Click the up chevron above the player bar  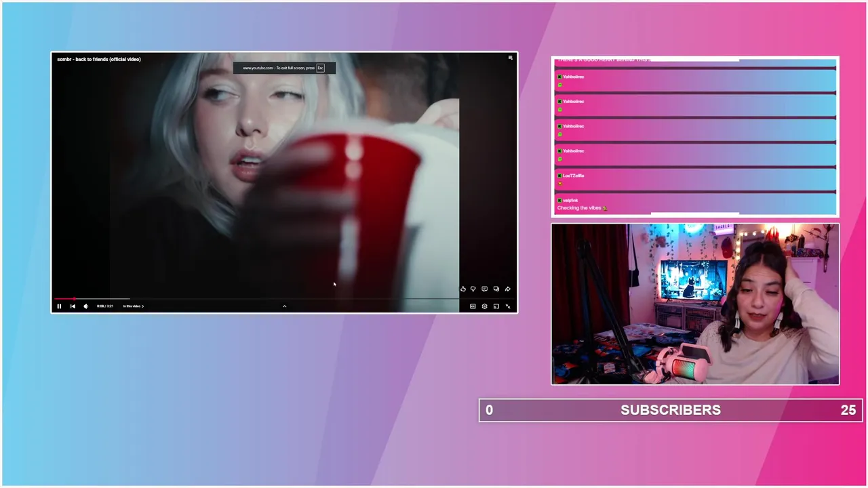(284, 306)
